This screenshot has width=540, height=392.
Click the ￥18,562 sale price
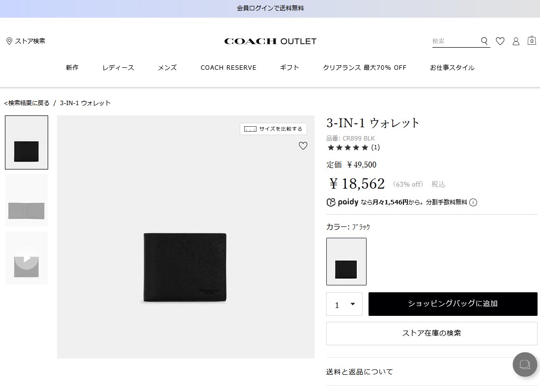357,184
